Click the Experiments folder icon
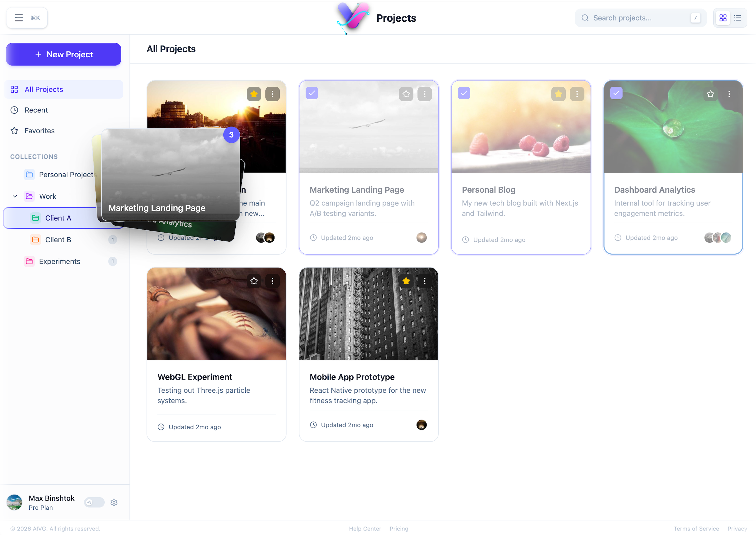Image resolution: width=756 pixels, height=535 pixels. (29, 261)
